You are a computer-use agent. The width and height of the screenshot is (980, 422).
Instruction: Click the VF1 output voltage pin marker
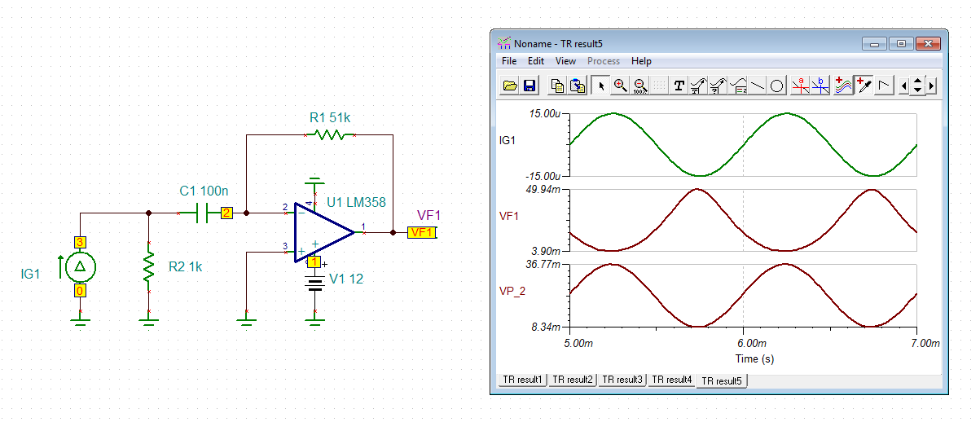tap(422, 233)
